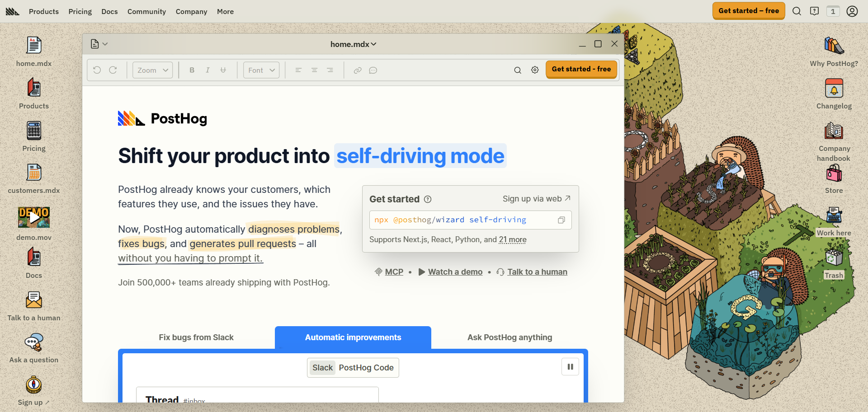Align text left
The height and width of the screenshot is (412, 868).
pos(298,70)
